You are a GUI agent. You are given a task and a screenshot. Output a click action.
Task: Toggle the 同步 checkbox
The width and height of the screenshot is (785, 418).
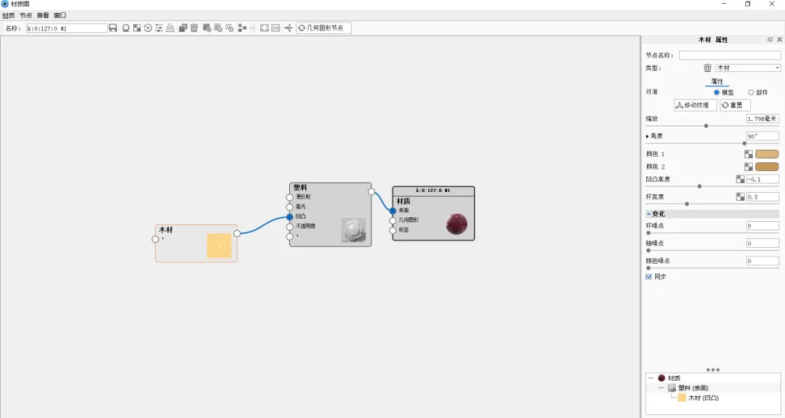click(649, 277)
